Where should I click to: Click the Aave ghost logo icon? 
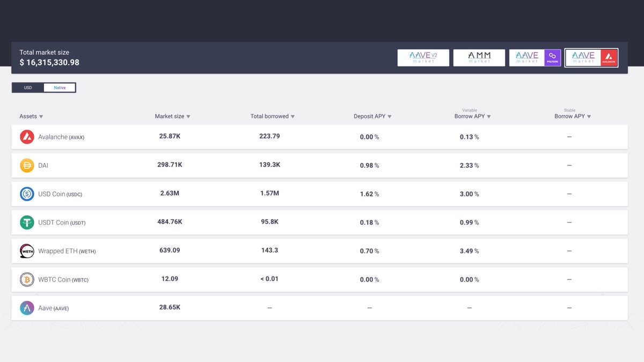[x=27, y=308]
